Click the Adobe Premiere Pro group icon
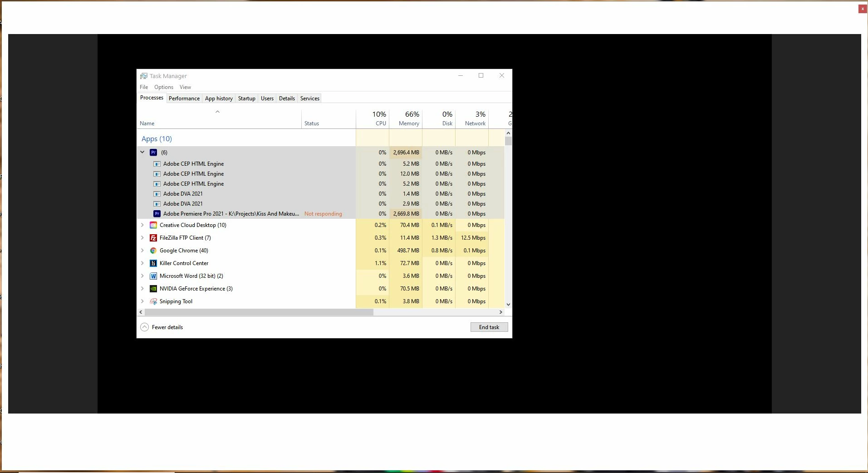Viewport: 868px width, 473px height. click(x=153, y=153)
